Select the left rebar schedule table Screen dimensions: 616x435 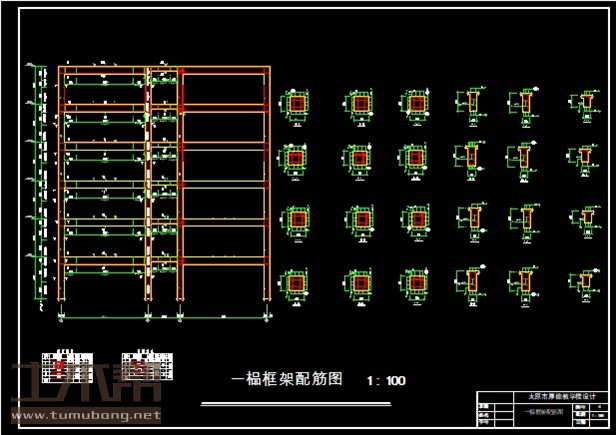pos(66,364)
